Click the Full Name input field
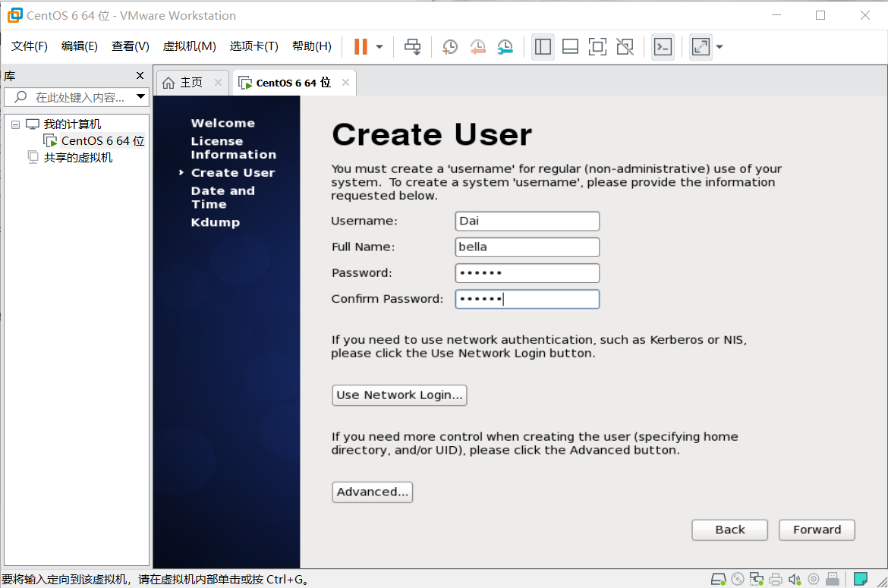This screenshot has width=888, height=588. (x=527, y=247)
